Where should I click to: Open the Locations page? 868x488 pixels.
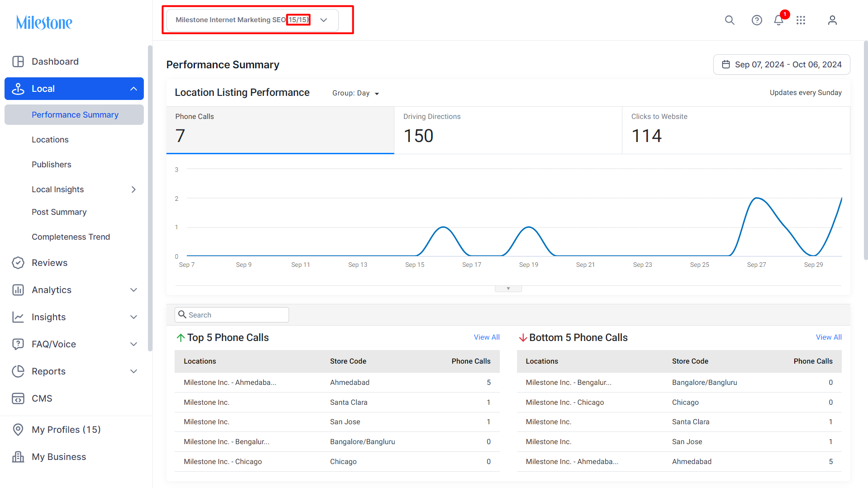(50, 140)
